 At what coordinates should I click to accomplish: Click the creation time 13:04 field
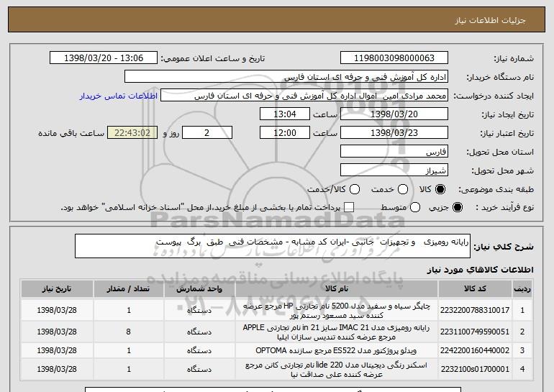(285, 114)
